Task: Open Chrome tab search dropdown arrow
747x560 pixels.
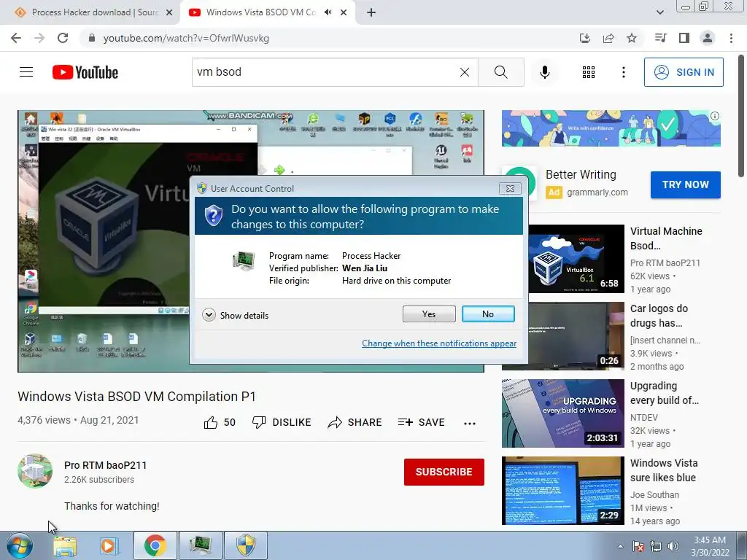Action: tap(660, 12)
